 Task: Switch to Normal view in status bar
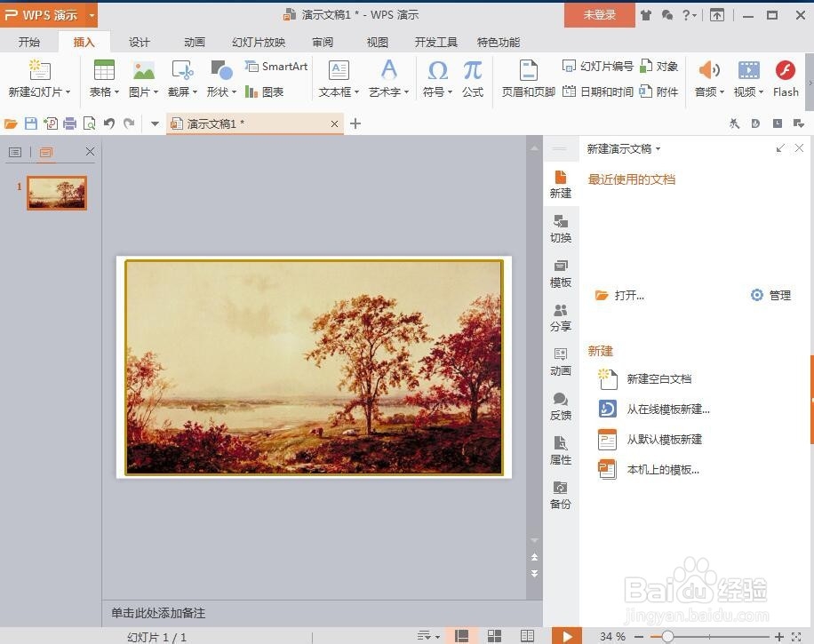point(461,636)
